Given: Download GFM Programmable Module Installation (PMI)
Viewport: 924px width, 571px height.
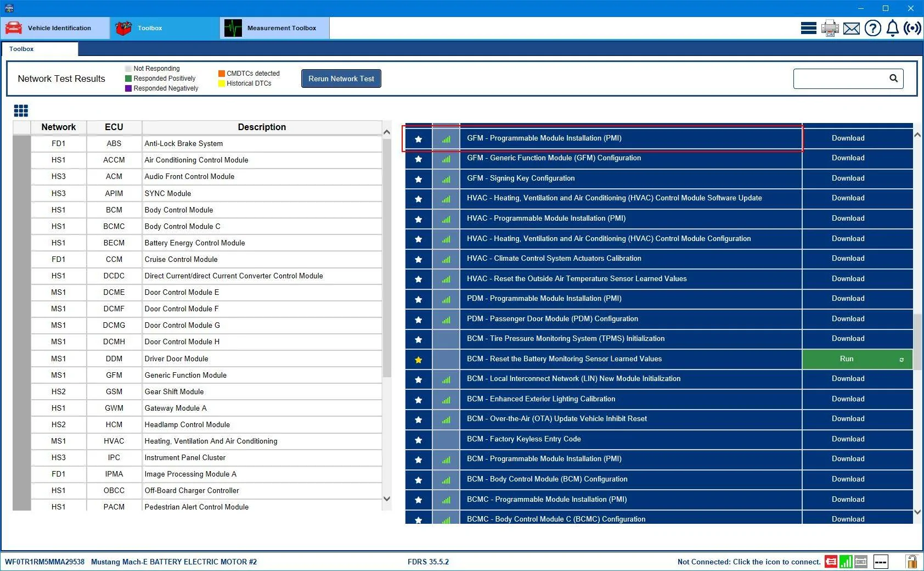Looking at the screenshot, I should 848,138.
